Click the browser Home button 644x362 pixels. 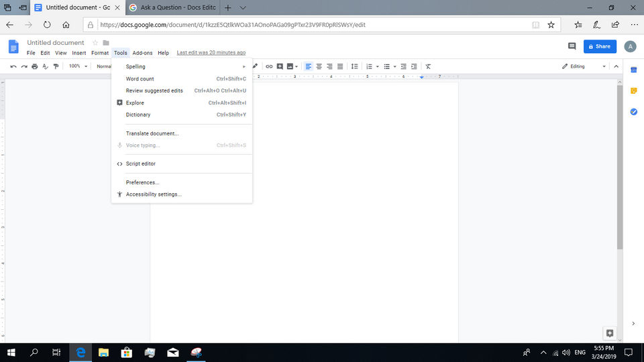pyautogui.click(x=66, y=25)
